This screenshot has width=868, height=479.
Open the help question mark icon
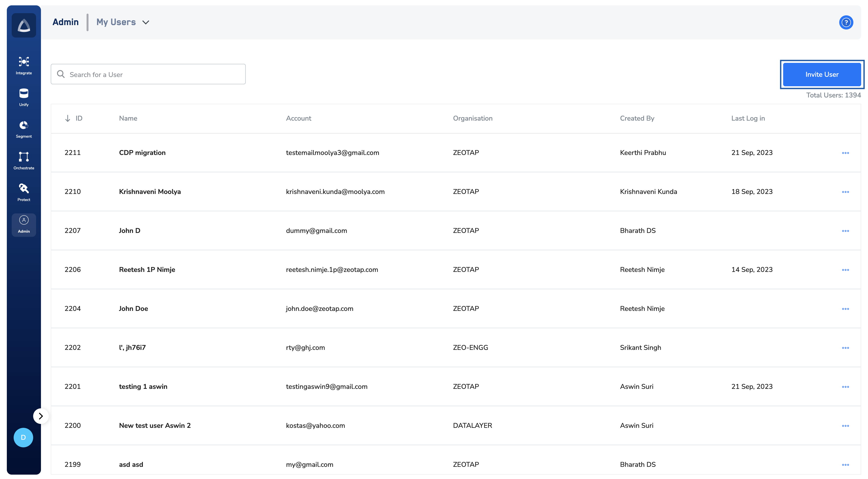click(846, 23)
